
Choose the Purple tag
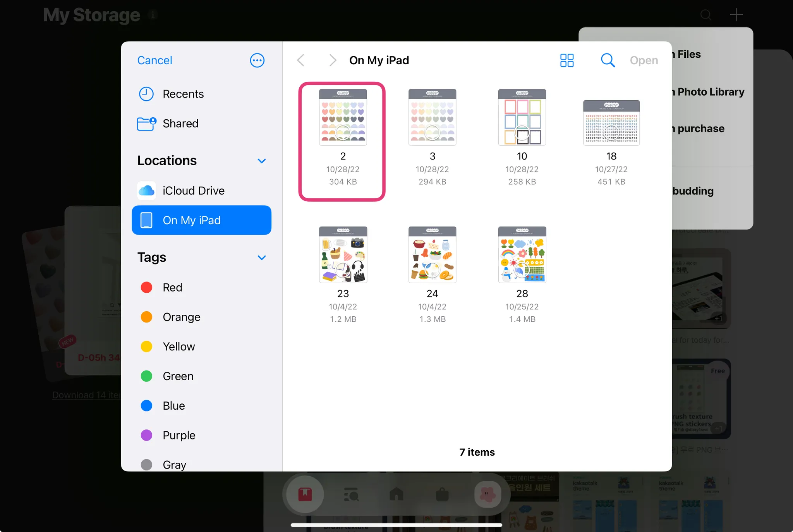point(179,435)
